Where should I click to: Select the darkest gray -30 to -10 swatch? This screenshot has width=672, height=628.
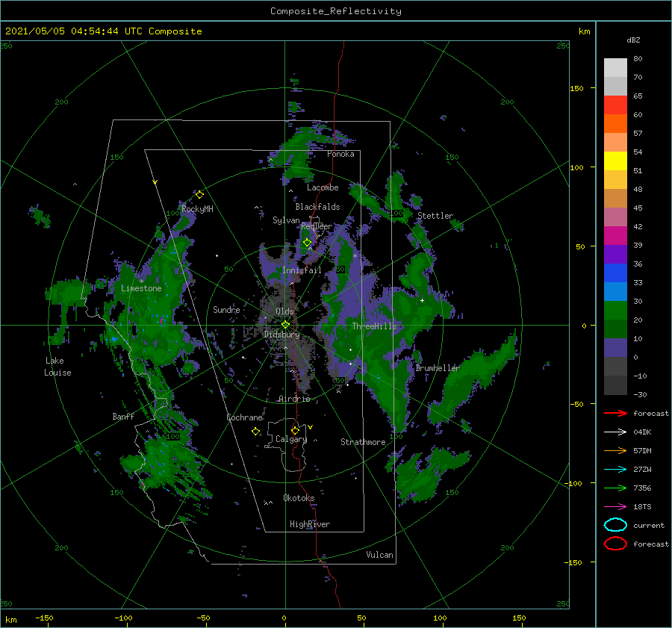[x=615, y=385]
